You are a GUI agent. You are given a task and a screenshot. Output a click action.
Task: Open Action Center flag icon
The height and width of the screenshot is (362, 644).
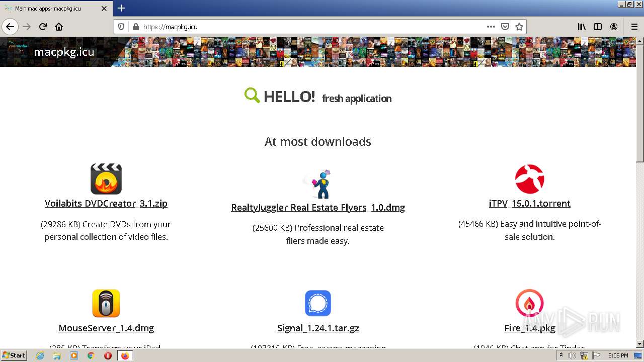[x=596, y=355]
